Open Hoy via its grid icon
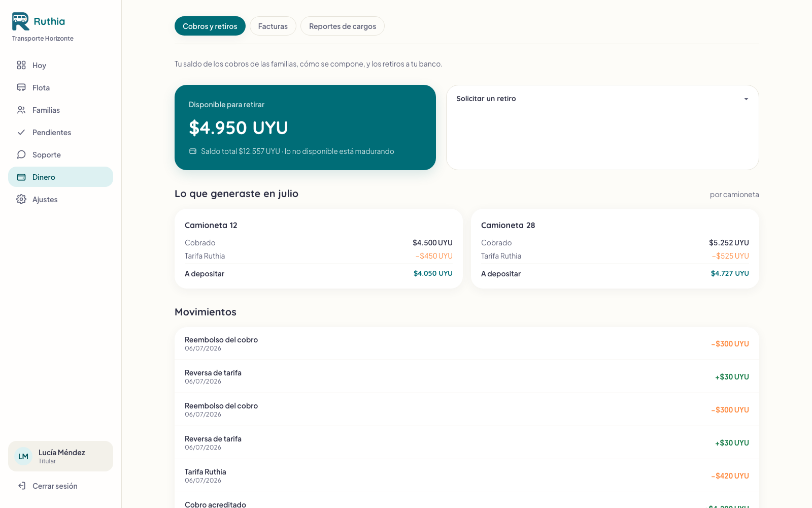Screen dimensions: 812x508 tap(21, 65)
